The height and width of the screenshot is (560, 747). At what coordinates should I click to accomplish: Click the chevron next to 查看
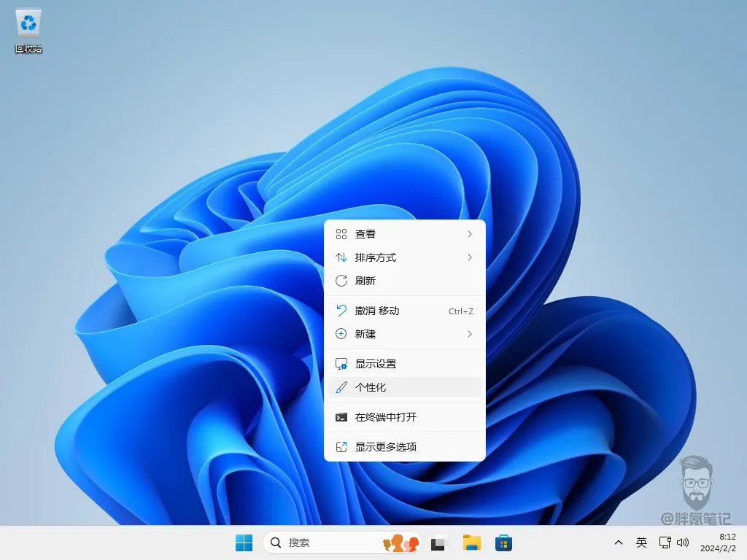[x=470, y=234]
